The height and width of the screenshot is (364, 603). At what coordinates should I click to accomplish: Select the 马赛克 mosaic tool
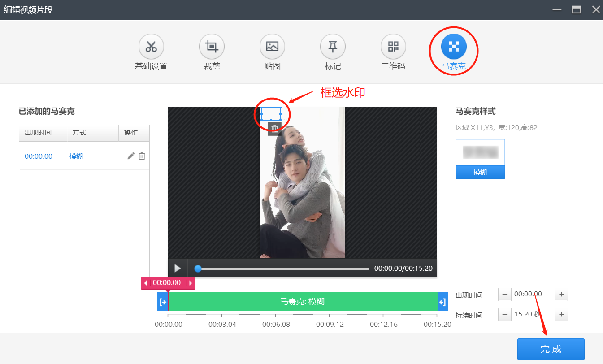454,47
